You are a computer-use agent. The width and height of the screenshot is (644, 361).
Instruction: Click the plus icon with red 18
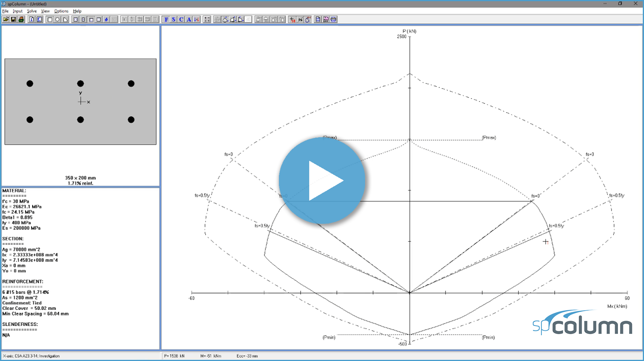[x=292, y=19]
